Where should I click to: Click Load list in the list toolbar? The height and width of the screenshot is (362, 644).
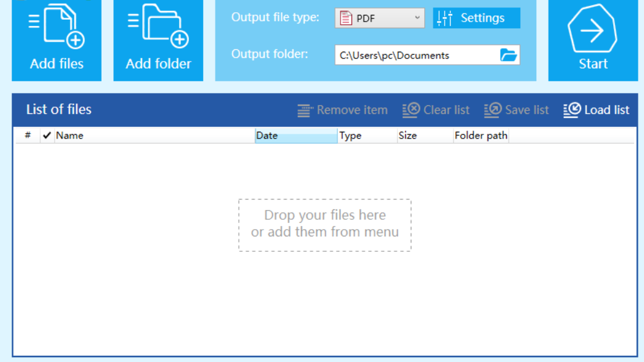coord(596,110)
